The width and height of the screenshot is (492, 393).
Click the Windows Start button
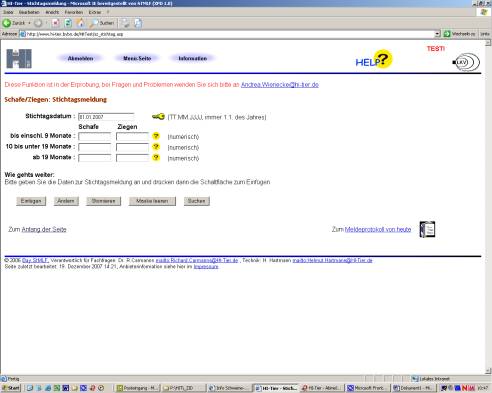pyautogui.click(x=11, y=388)
